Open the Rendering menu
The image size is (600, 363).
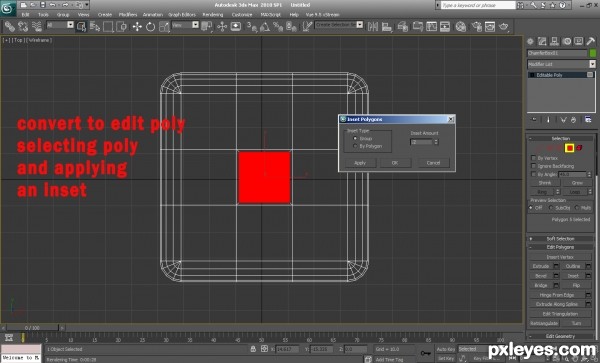(213, 15)
